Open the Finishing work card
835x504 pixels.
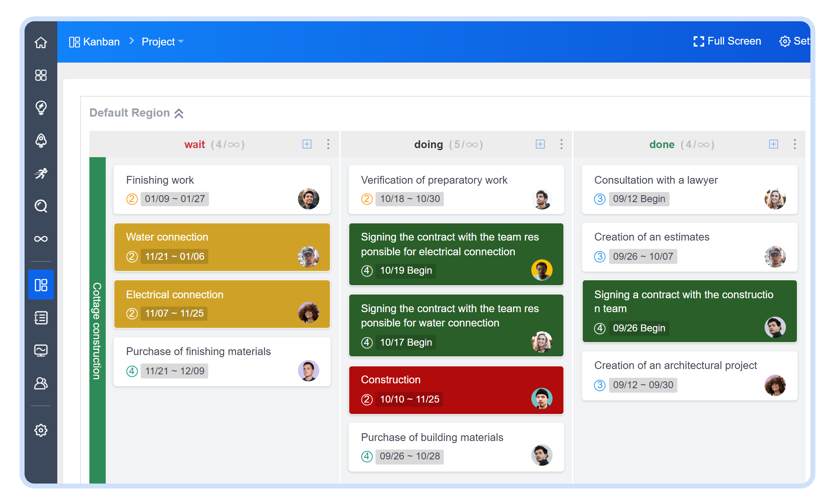tap(222, 189)
